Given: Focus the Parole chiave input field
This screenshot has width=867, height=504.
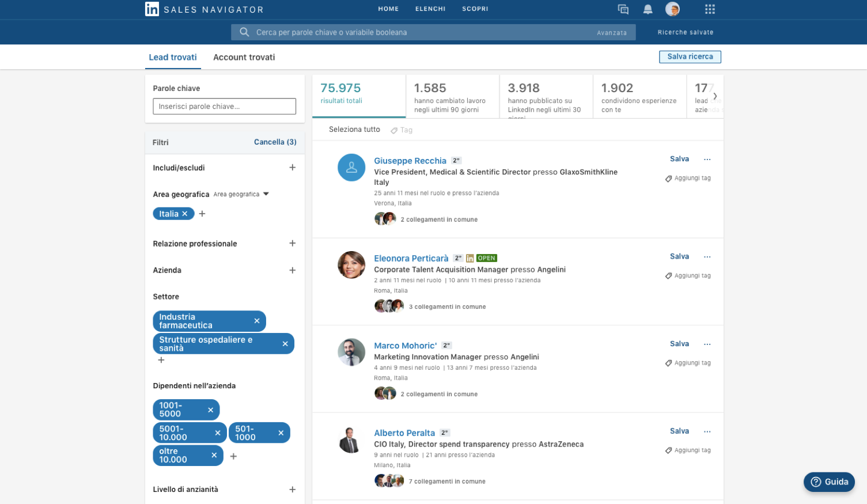Looking at the screenshot, I should click(x=225, y=107).
